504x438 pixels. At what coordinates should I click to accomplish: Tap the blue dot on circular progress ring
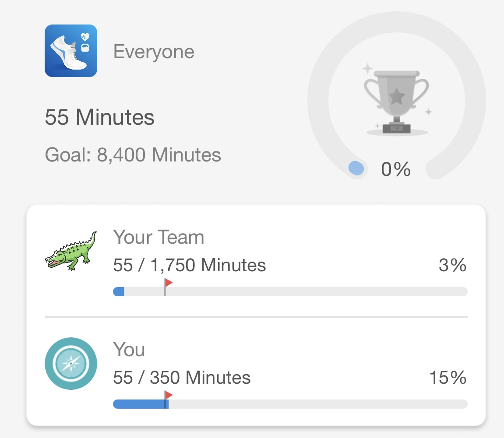tap(356, 168)
